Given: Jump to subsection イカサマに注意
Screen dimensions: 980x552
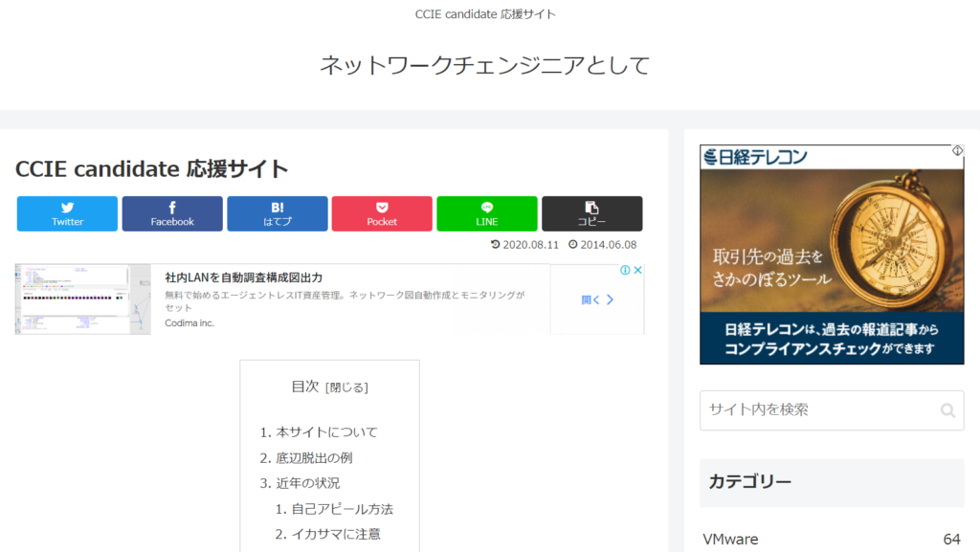Looking at the screenshot, I should pos(336,534).
